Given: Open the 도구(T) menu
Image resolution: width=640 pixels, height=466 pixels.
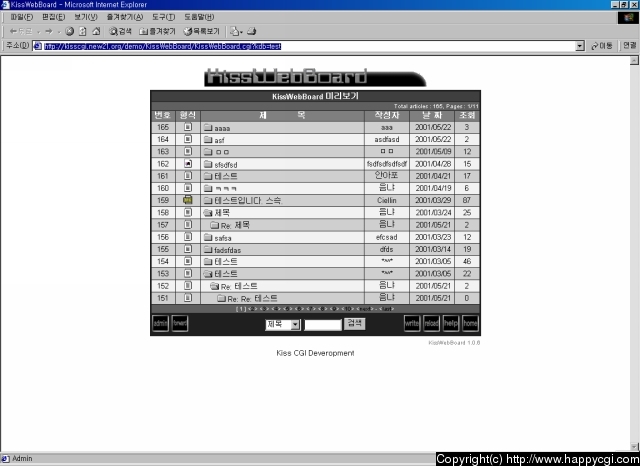Looking at the screenshot, I should tap(163, 17).
